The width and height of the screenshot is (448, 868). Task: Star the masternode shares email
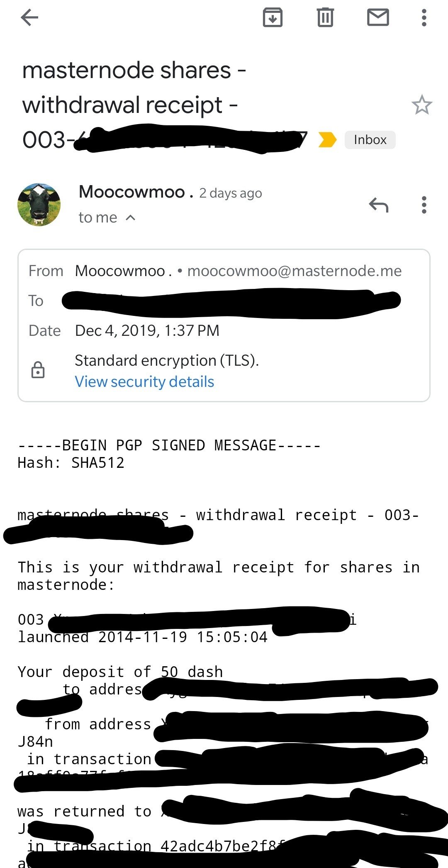421,105
